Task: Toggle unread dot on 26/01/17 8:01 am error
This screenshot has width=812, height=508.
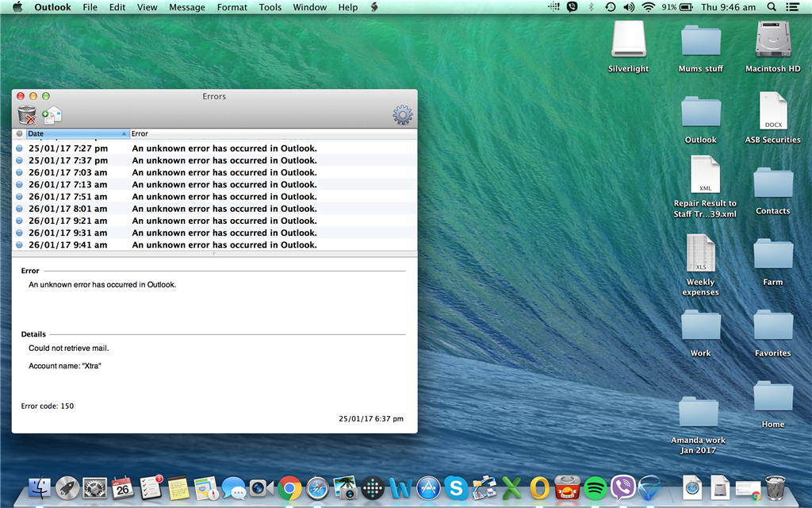Action: coord(19,209)
